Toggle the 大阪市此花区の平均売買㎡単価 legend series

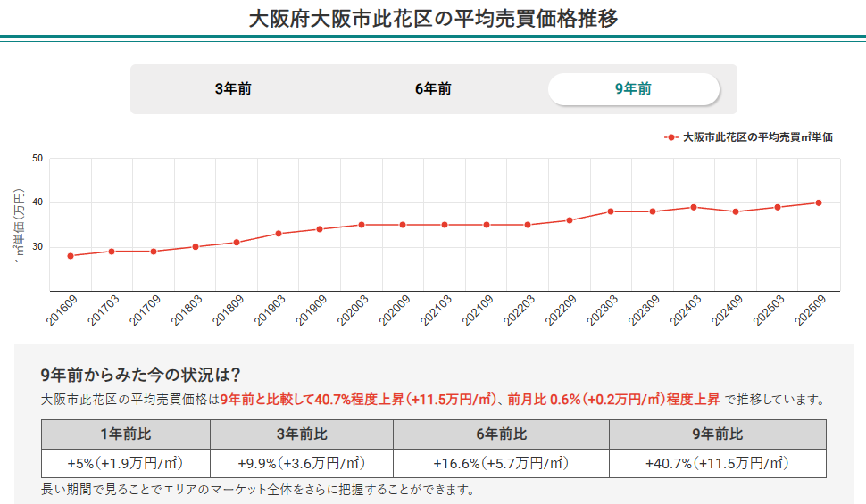[x=757, y=137]
